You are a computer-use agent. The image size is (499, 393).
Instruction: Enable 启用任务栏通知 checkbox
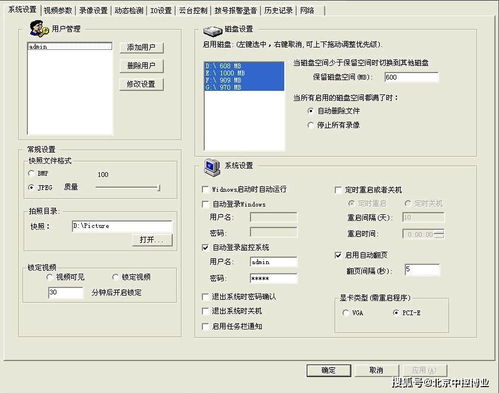[206, 326]
